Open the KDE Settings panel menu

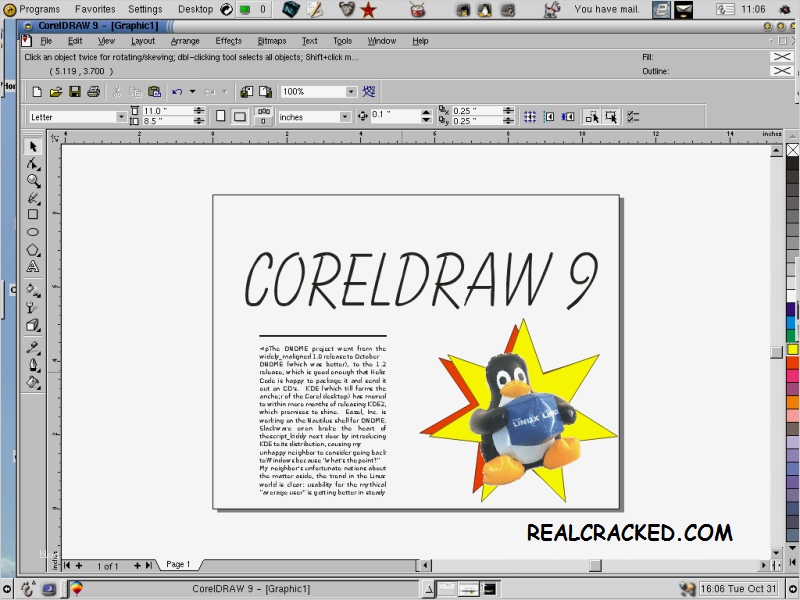[x=145, y=9]
